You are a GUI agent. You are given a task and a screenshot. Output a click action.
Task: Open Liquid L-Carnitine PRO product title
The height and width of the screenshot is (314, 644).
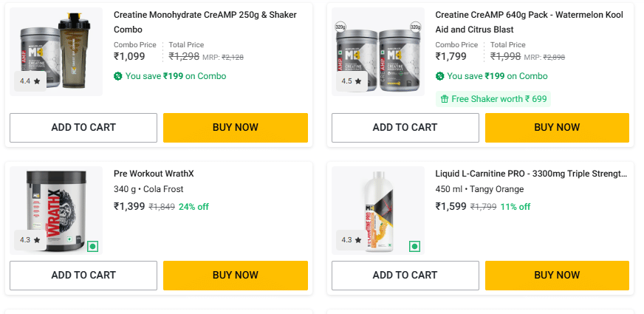[531, 174]
